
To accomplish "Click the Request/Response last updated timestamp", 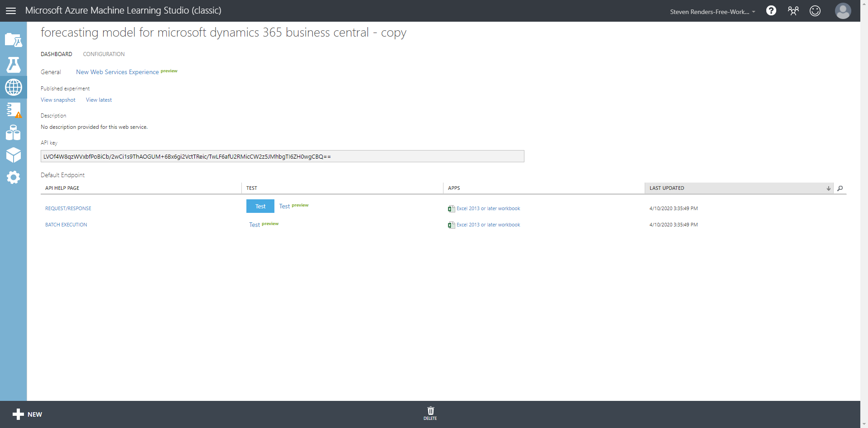I will click(x=674, y=208).
